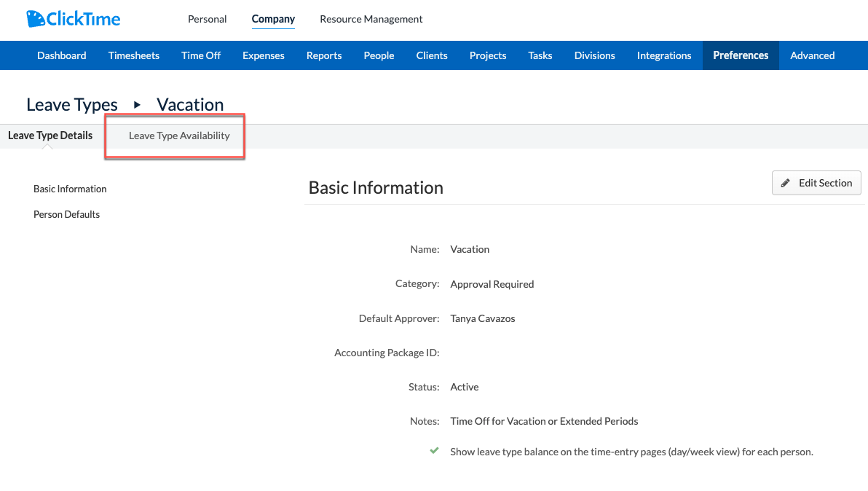Click the pencil icon in Edit Section
The image size is (868, 491).
coord(785,184)
